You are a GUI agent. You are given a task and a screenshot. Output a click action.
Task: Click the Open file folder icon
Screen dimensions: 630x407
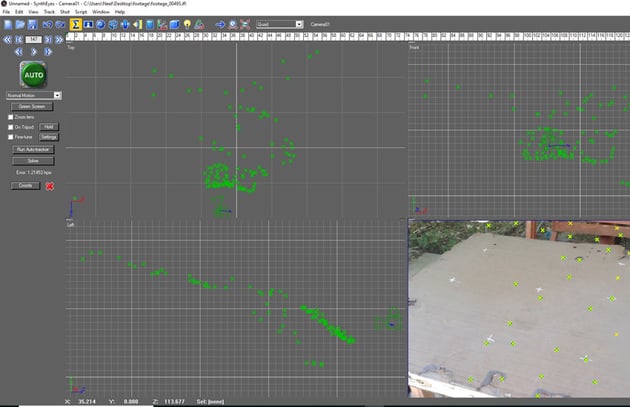point(20,23)
